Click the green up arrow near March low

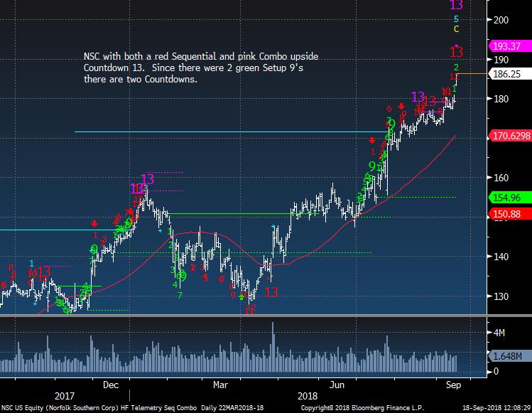241,298
